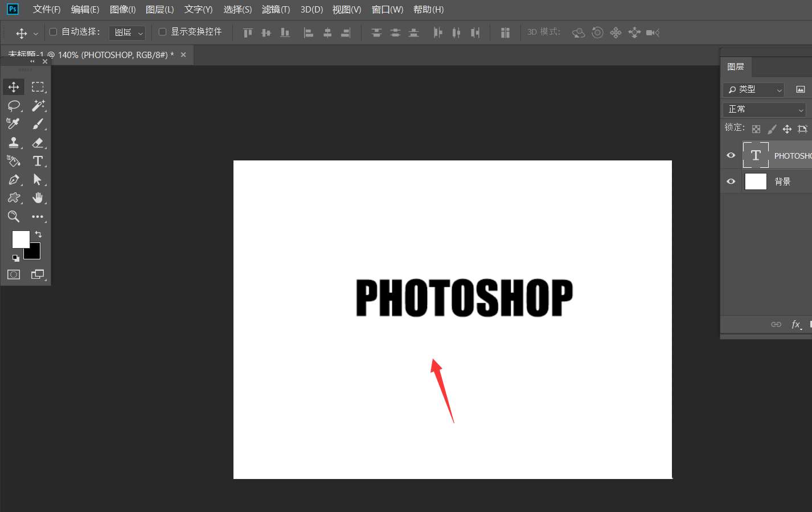The width and height of the screenshot is (812, 512).
Task: Choose the Clone Stamp tool
Action: click(x=14, y=143)
